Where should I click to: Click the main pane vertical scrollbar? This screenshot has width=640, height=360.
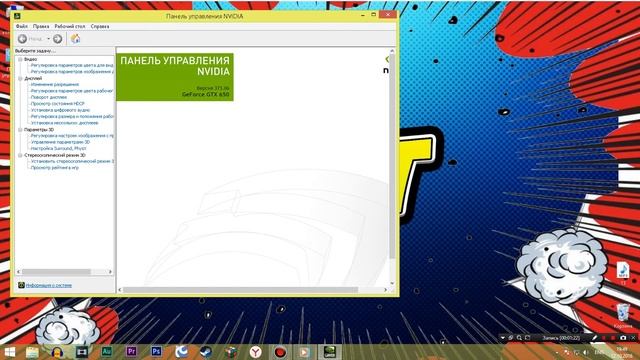392,156
